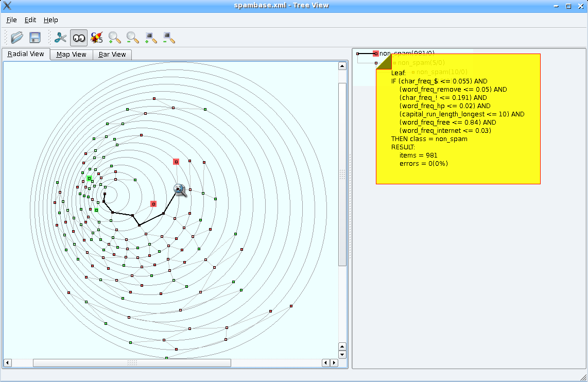Close the spambase.xml Tree View window
Viewport: 588px width, 382px height.
point(581,6)
